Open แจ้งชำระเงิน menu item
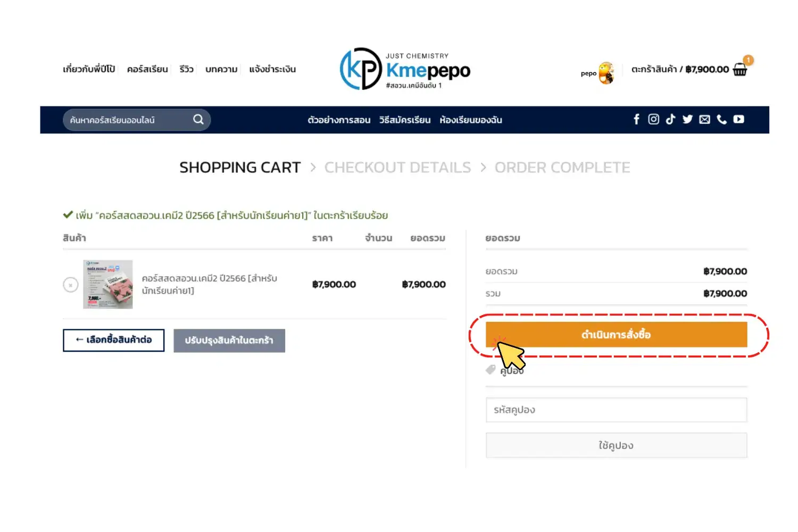The height and width of the screenshot is (532, 798). pos(272,69)
